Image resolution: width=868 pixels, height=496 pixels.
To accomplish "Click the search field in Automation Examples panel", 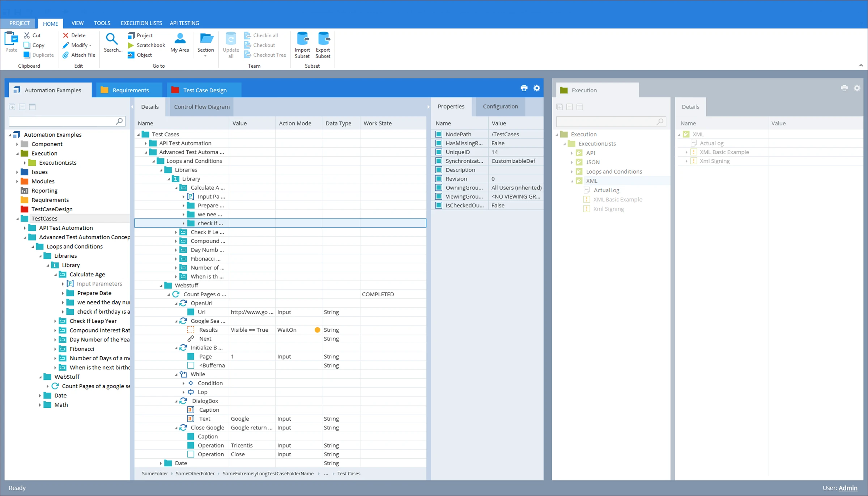I will (61, 121).
